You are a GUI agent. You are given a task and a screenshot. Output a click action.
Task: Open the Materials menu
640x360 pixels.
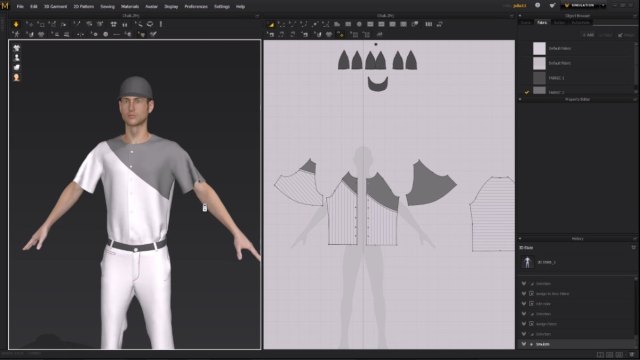point(130,7)
